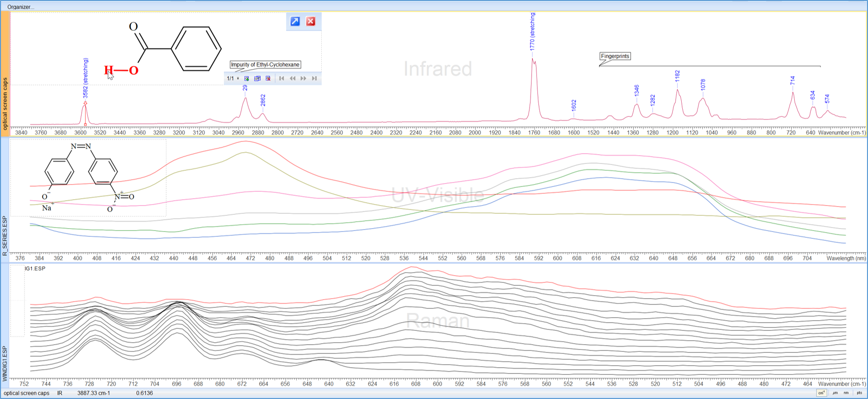Select the 1770 stretching peak label
Image resolution: width=868 pixels, height=399 pixels.
(533, 32)
